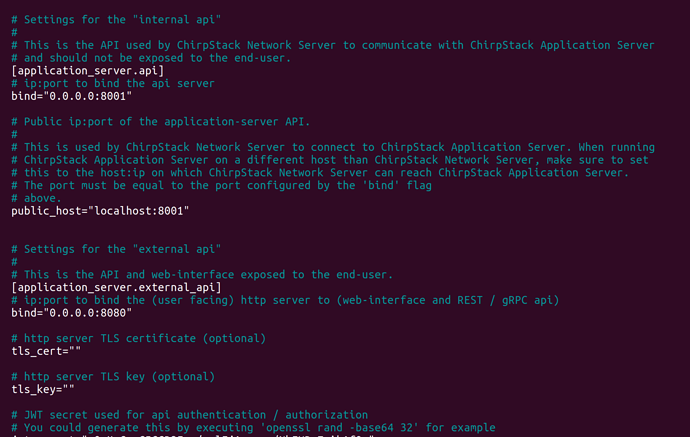Place cursor on bind="0.0.0.0:8001" line
The height and width of the screenshot is (437, 690).
tap(72, 96)
